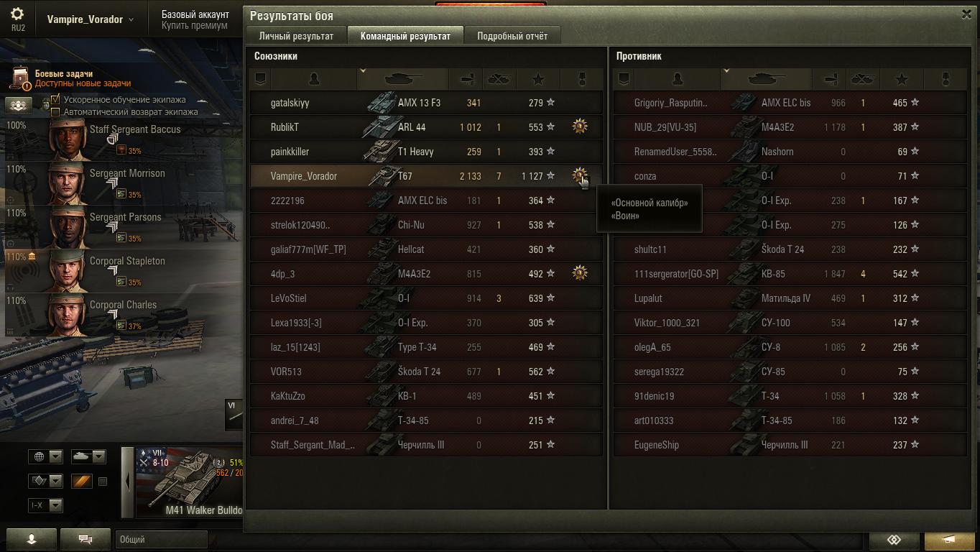Click the Купить премиум link
Image resolution: width=980 pixels, height=552 pixels.
(195, 25)
